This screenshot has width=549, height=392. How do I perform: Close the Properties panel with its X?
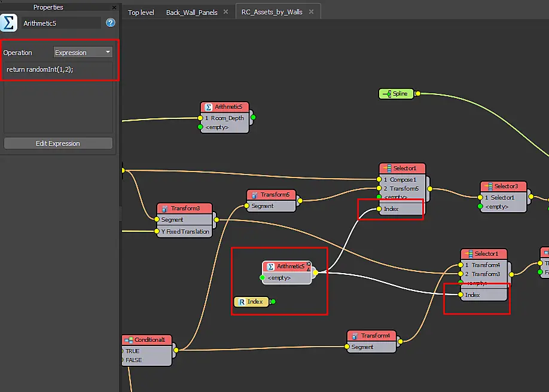pyautogui.click(x=114, y=7)
